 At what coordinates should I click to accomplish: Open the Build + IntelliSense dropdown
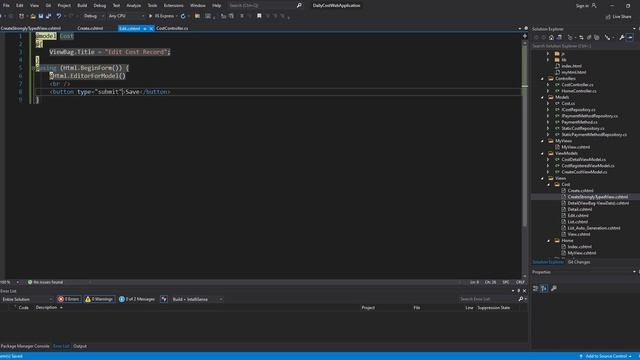[197, 299]
